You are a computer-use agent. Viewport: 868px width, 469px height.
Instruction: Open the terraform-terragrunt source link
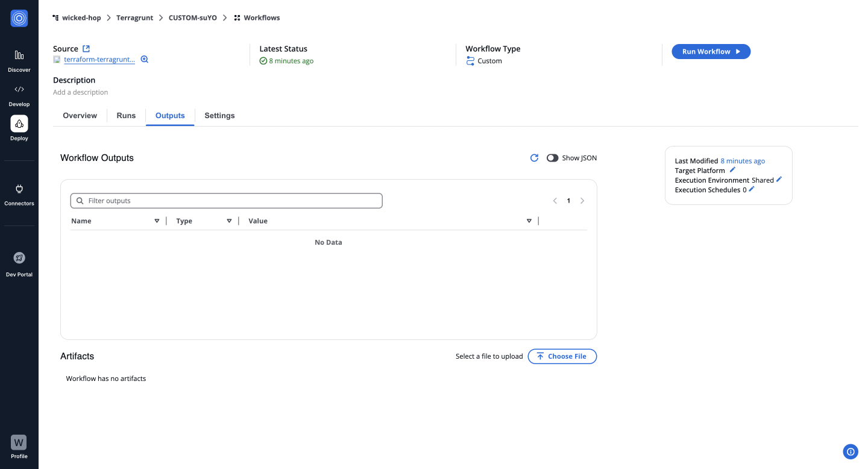click(x=99, y=60)
